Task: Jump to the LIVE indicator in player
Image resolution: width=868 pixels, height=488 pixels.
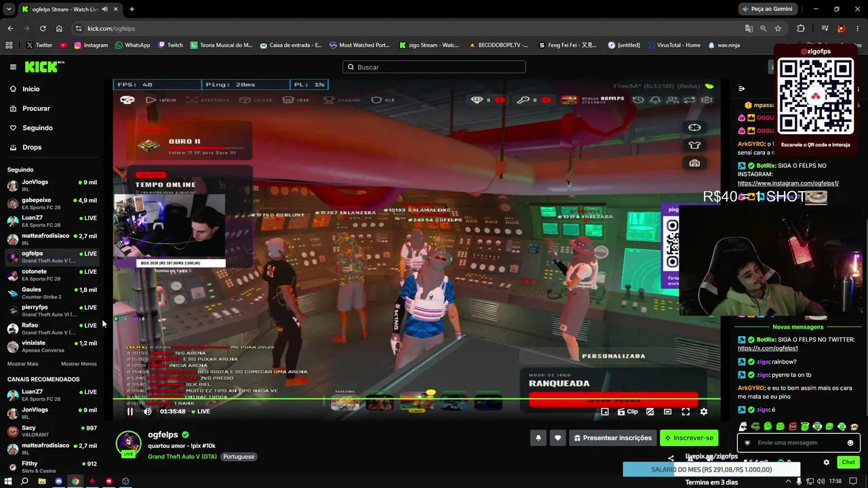Action: click(x=201, y=411)
